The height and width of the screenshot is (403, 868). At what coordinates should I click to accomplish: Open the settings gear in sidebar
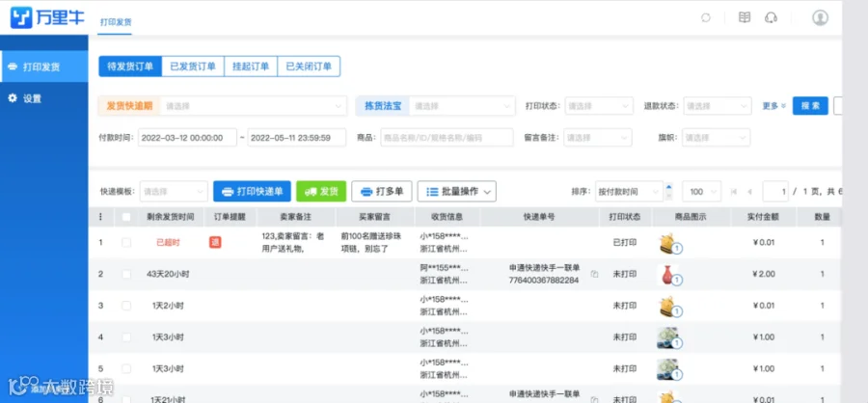(13, 98)
